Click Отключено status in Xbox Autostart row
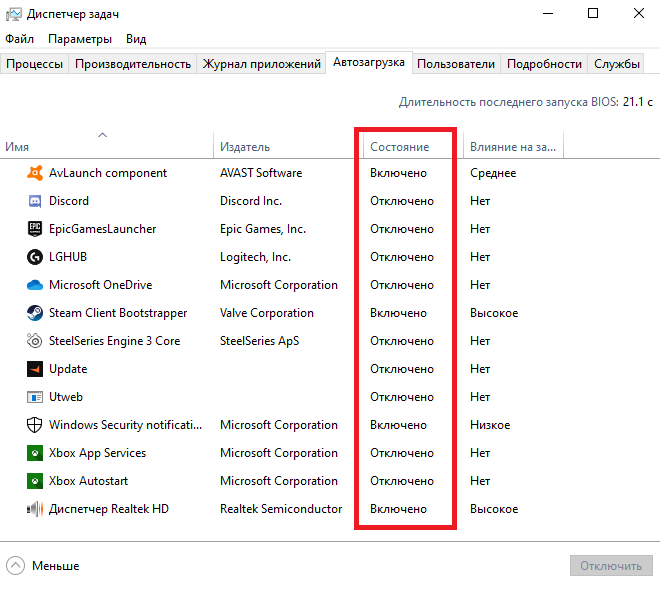Screen dimensions: 660x589 tap(402, 481)
